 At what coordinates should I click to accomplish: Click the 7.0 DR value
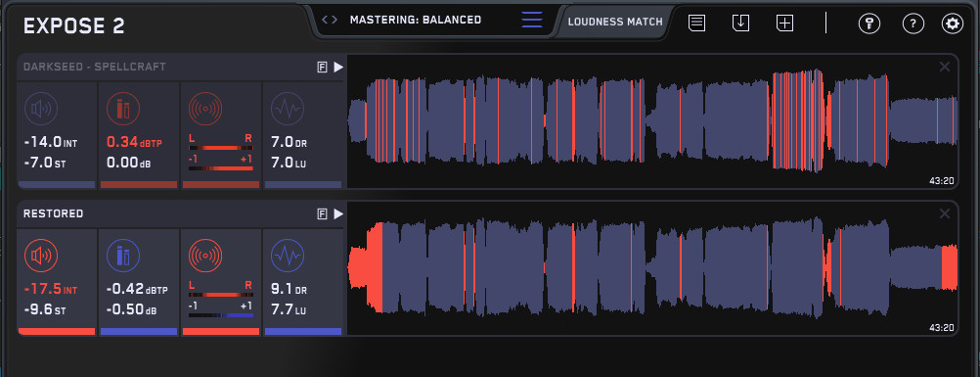point(290,143)
